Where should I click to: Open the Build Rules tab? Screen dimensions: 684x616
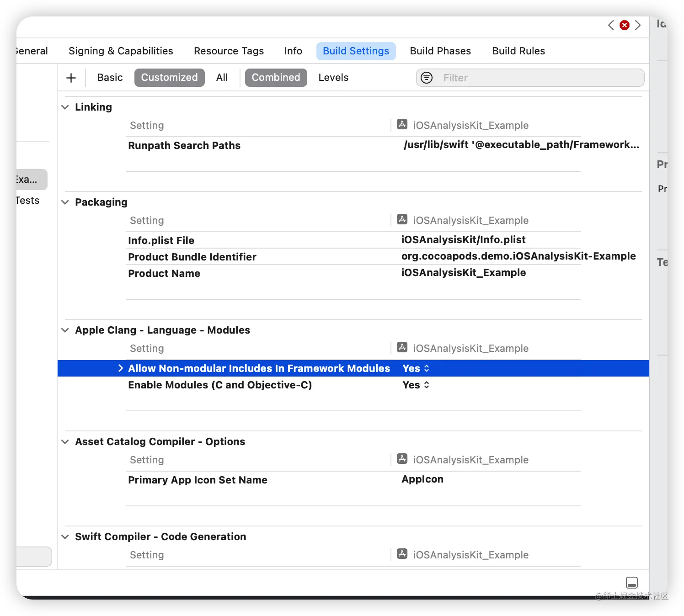(x=518, y=51)
